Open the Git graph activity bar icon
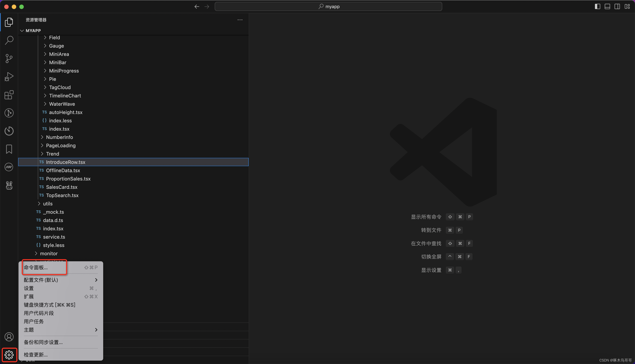635x364 pixels. click(9, 113)
